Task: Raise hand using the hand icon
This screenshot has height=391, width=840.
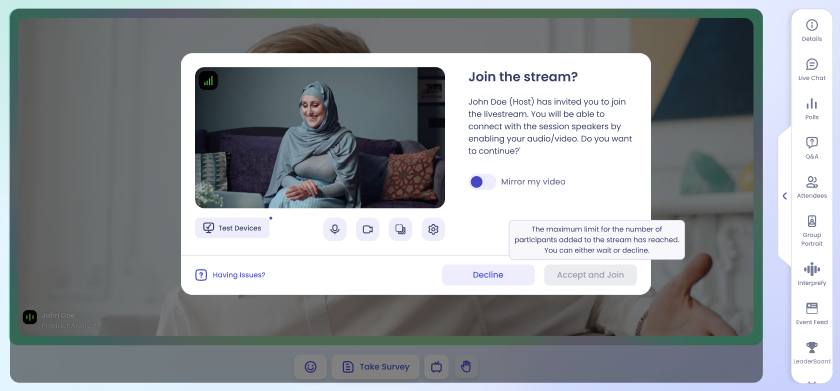Action: click(466, 367)
